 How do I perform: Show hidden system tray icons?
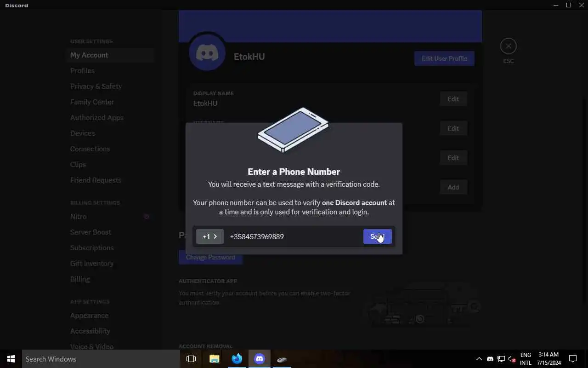[x=479, y=359]
